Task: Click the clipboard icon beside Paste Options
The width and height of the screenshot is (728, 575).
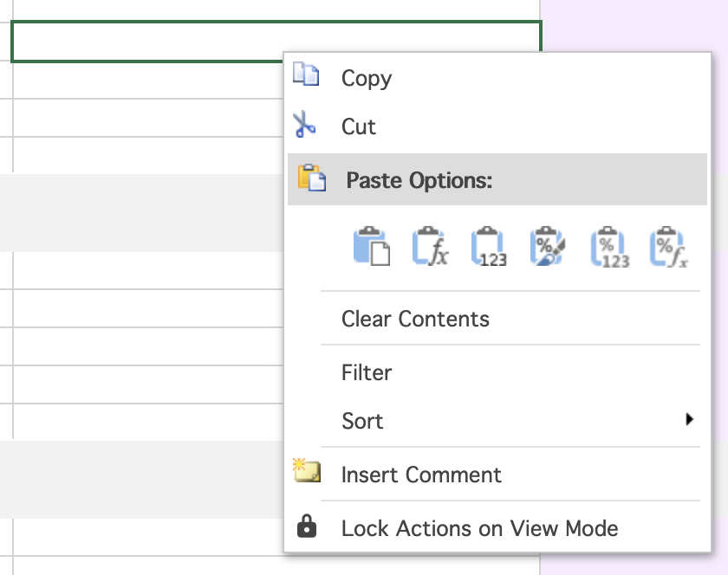Action: click(311, 178)
